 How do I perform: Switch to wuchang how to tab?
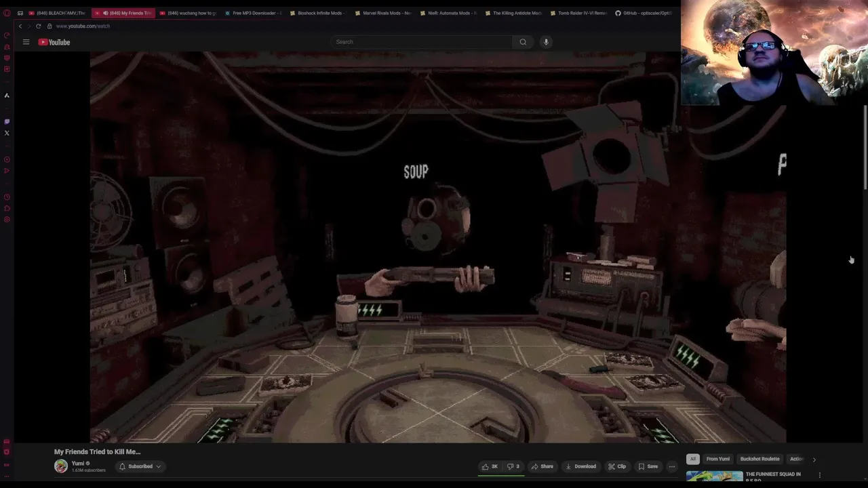188,13
